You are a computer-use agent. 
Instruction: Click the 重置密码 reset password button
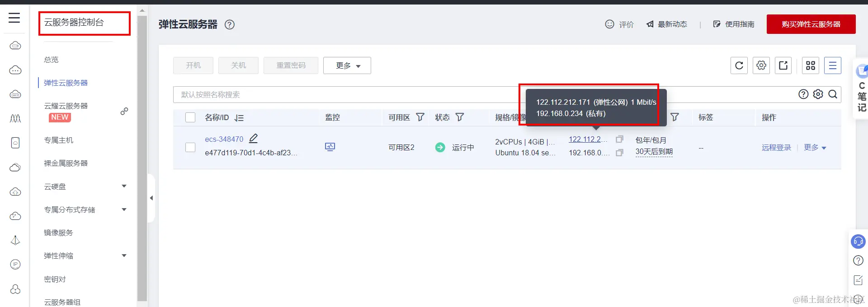click(x=291, y=65)
